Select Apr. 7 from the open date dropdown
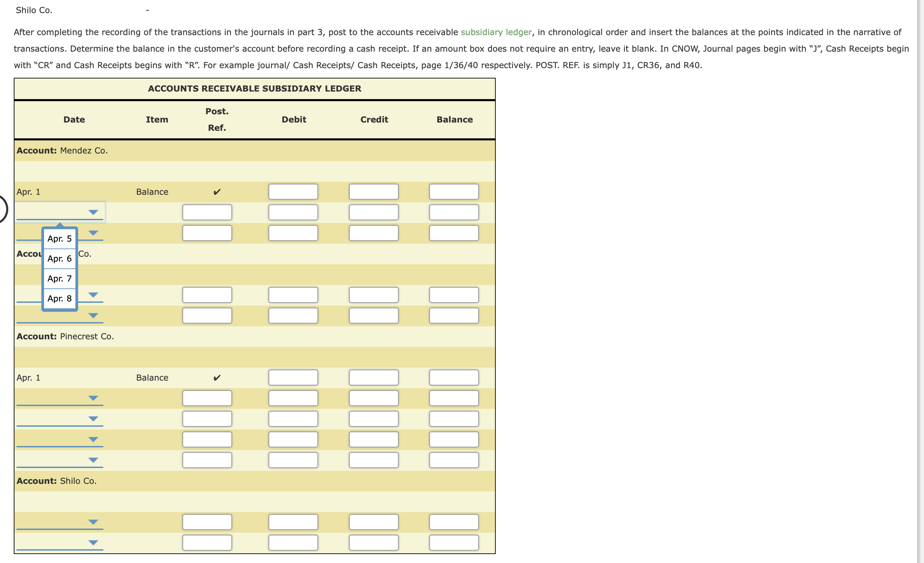Screen dimensions: 924x563 tap(59, 278)
